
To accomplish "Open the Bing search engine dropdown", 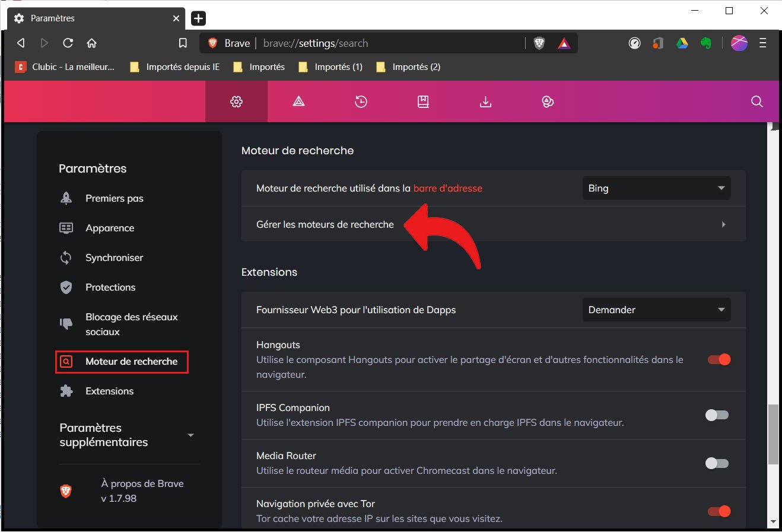I will pos(656,188).
